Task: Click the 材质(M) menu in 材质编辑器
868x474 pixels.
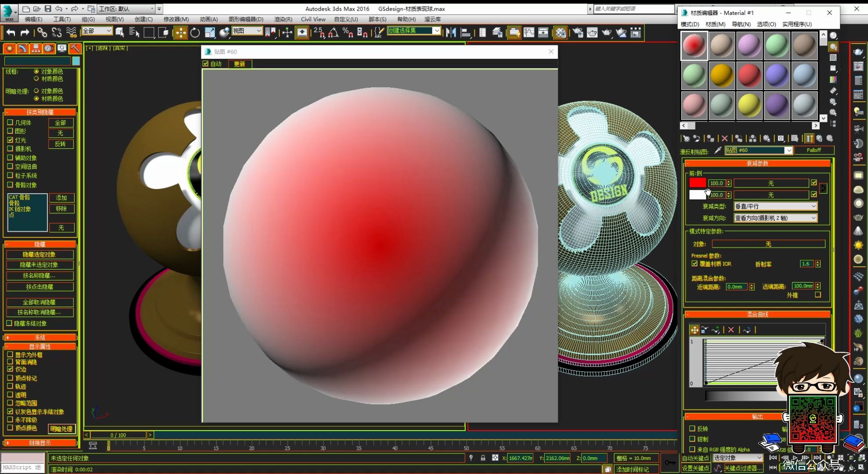Action: click(x=714, y=24)
